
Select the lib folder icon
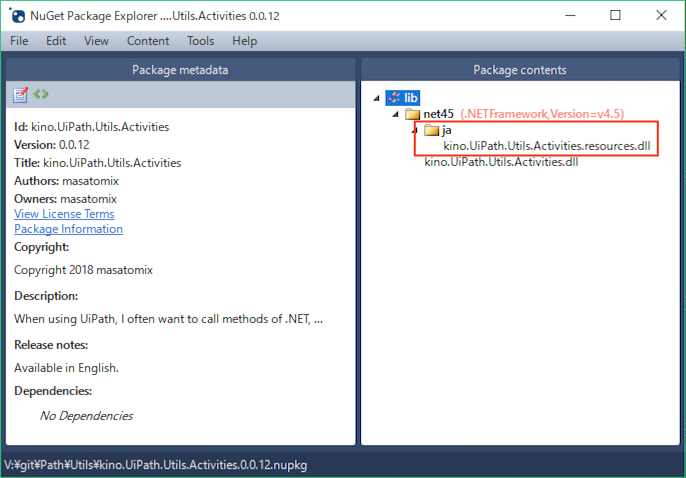click(394, 98)
